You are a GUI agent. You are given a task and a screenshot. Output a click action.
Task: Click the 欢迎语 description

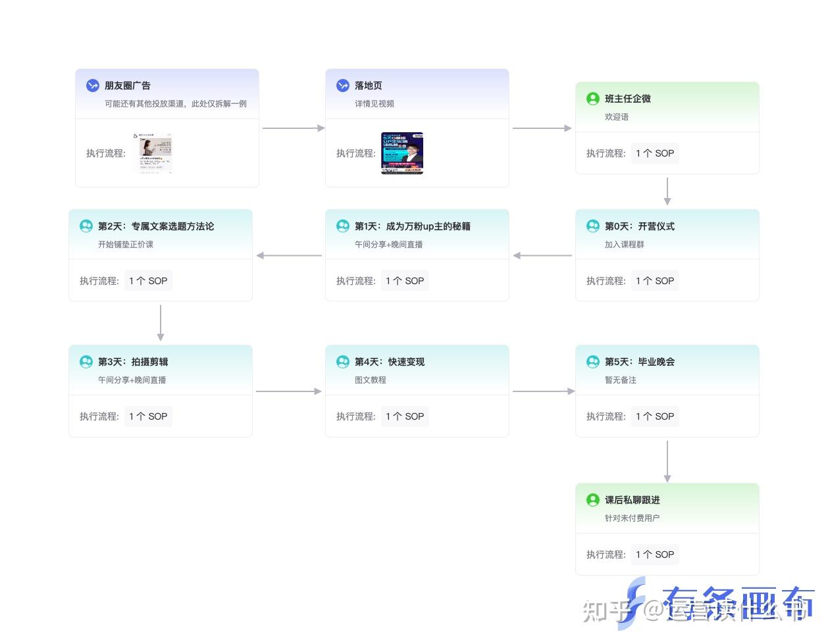pyautogui.click(x=617, y=117)
